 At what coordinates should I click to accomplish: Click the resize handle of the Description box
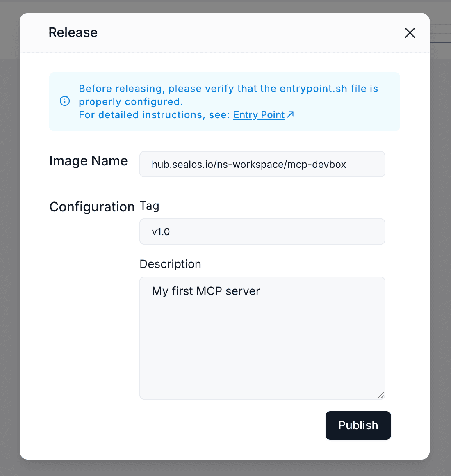pos(381,395)
